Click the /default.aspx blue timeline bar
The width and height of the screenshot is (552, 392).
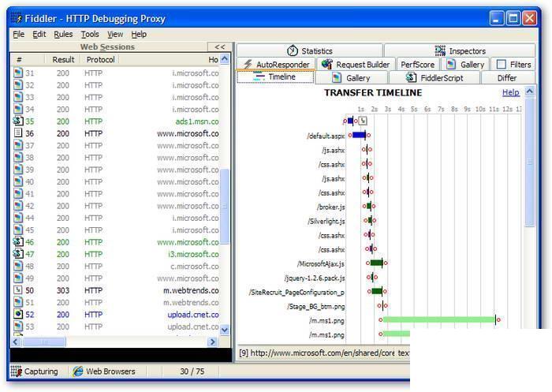[x=359, y=135]
